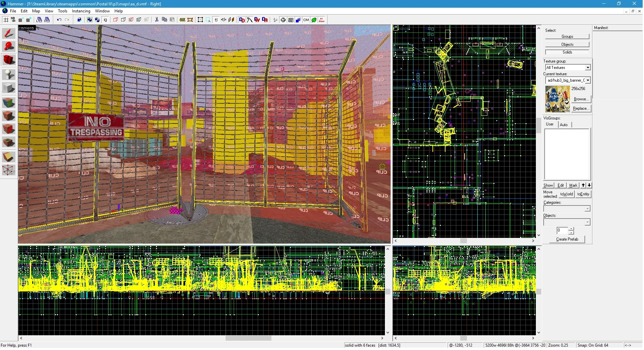Toggle texture lock (tl) button
The height and width of the screenshot is (350, 644).
click(x=217, y=20)
